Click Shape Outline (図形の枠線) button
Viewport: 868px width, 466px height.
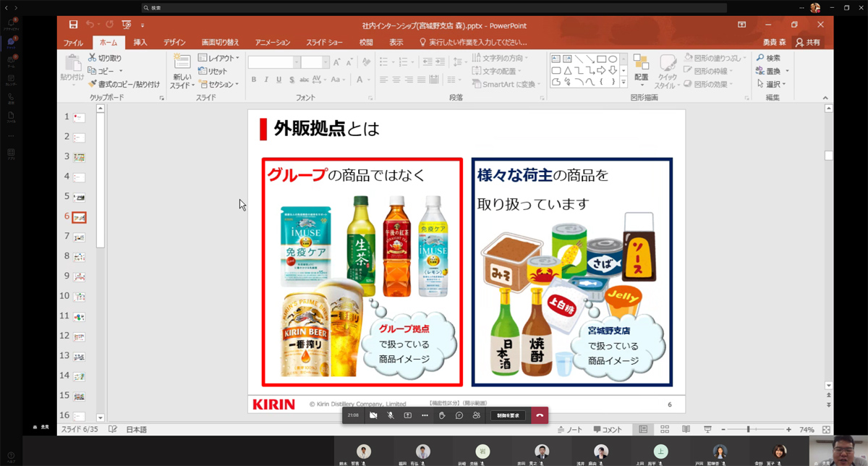[708, 71]
